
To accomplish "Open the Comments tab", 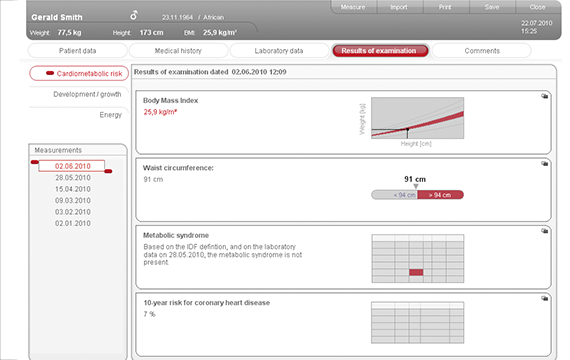I will [x=482, y=51].
